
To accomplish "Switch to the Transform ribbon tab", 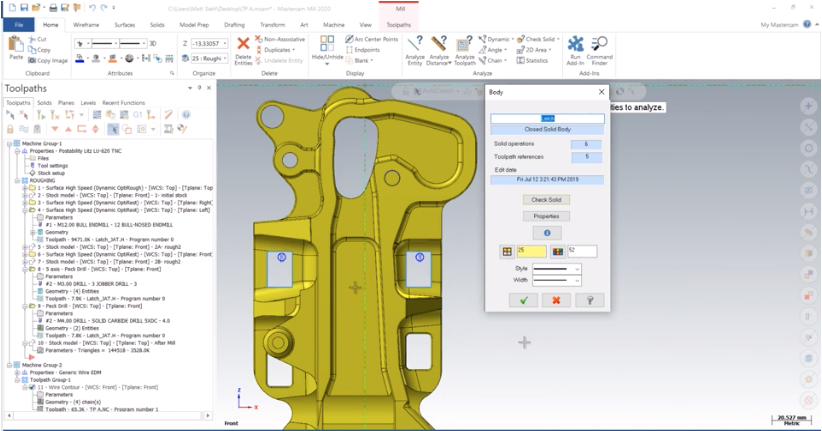I will (x=272, y=25).
